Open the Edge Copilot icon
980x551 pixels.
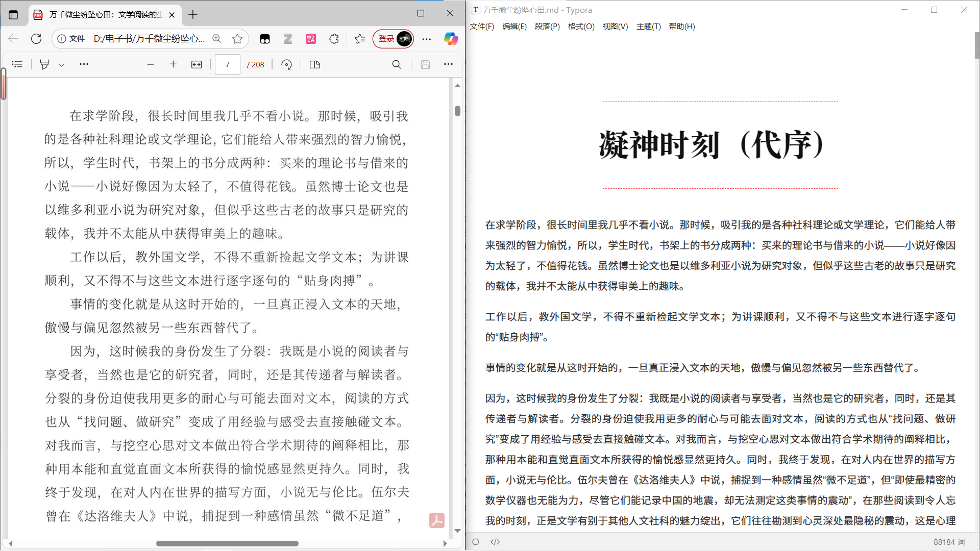(x=451, y=39)
